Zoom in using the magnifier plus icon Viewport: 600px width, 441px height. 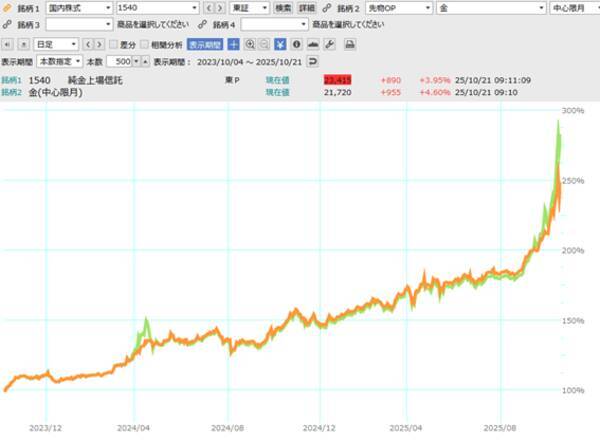pos(250,44)
